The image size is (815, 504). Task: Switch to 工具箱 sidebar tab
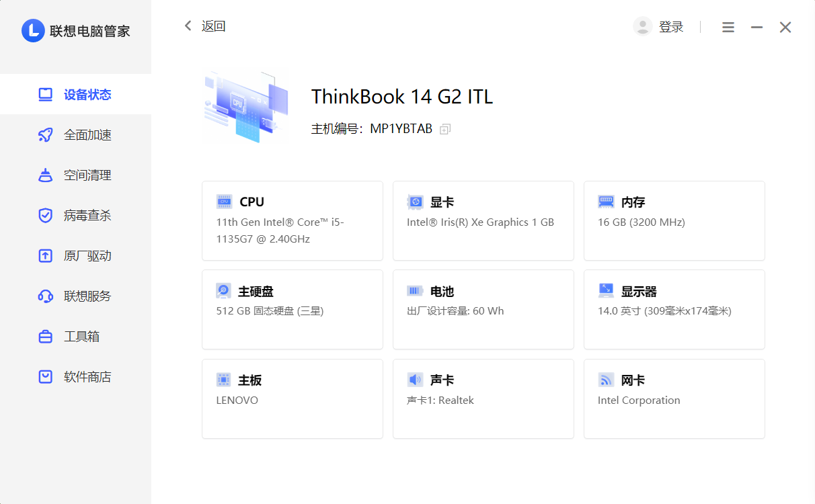tap(75, 337)
